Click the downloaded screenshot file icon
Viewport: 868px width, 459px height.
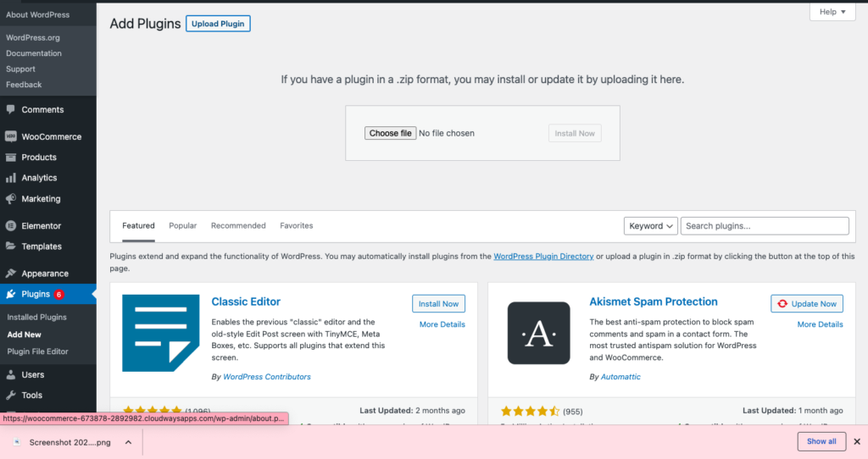click(17, 442)
